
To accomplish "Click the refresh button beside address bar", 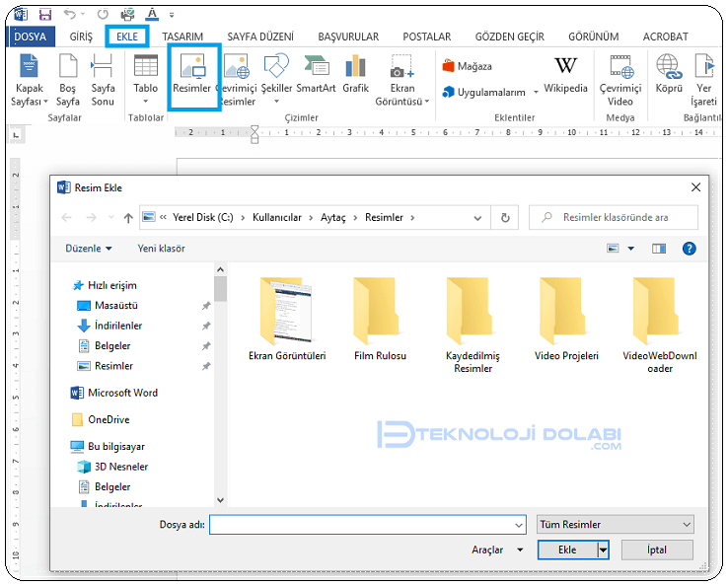I will (505, 218).
